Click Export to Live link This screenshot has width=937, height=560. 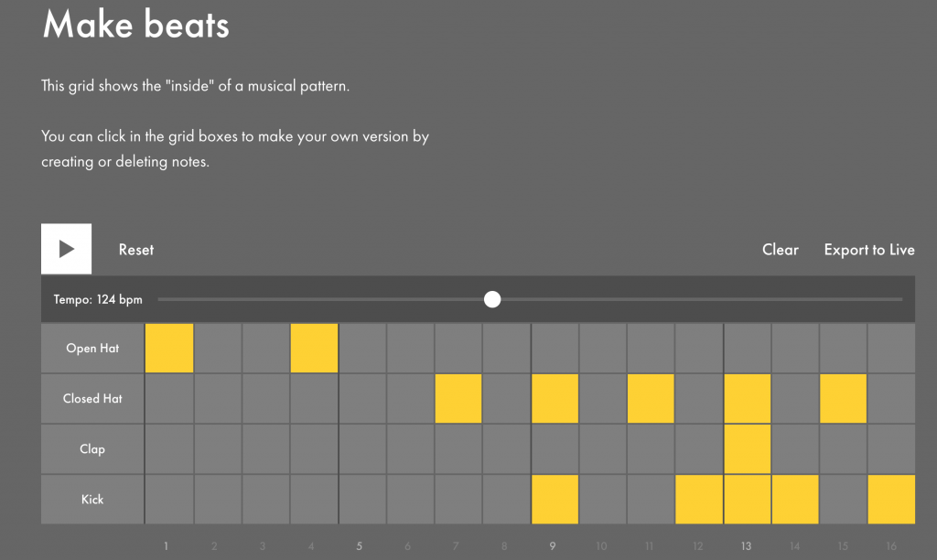(x=868, y=250)
